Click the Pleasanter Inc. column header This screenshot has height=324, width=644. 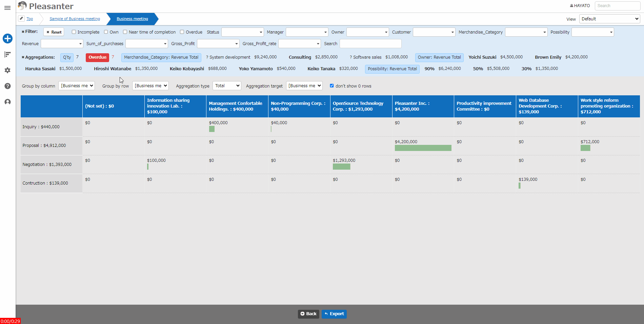click(423, 106)
